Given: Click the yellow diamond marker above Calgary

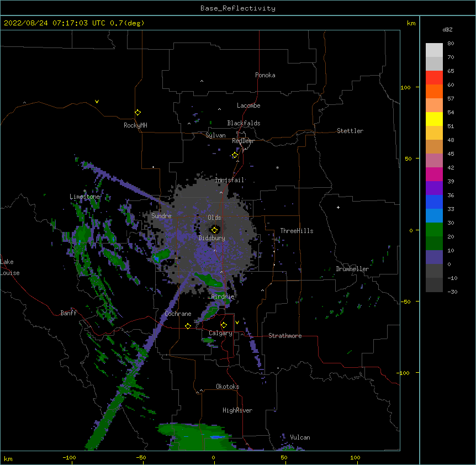Looking at the screenshot, I should tap(224, 325).
